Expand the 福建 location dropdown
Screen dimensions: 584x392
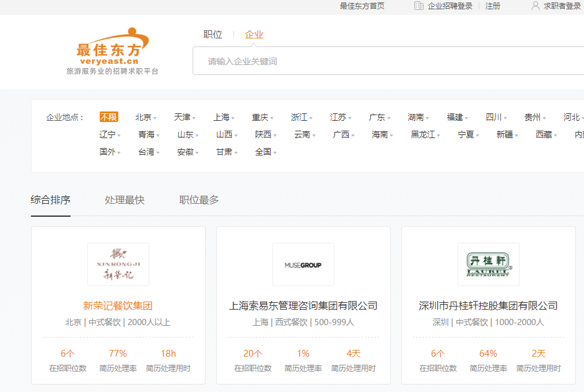pyautogui.click(x=458, y=117)
